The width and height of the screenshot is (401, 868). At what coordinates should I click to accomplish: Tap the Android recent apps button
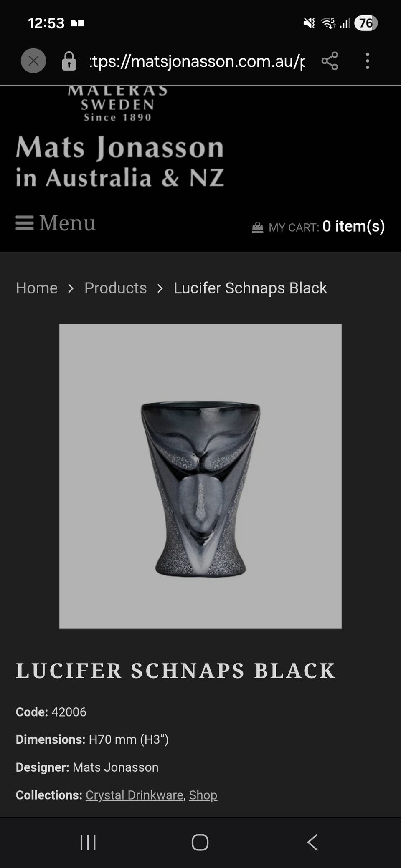pos(88,842)
